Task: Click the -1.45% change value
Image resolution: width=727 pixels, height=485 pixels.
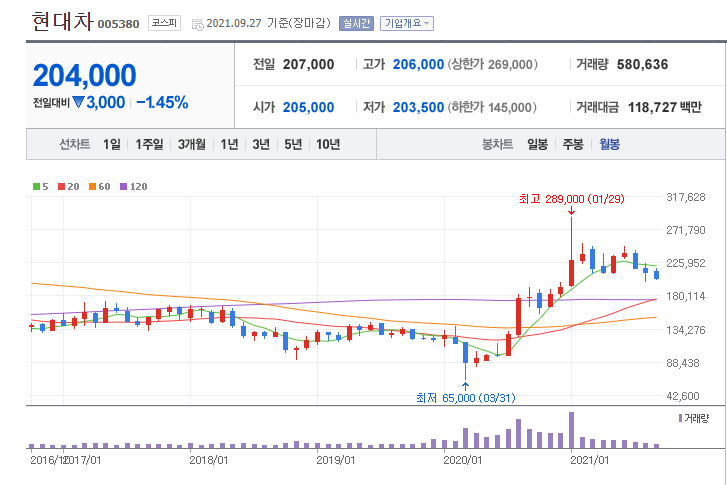Action: pyautogui.click(x=162, y=102)
